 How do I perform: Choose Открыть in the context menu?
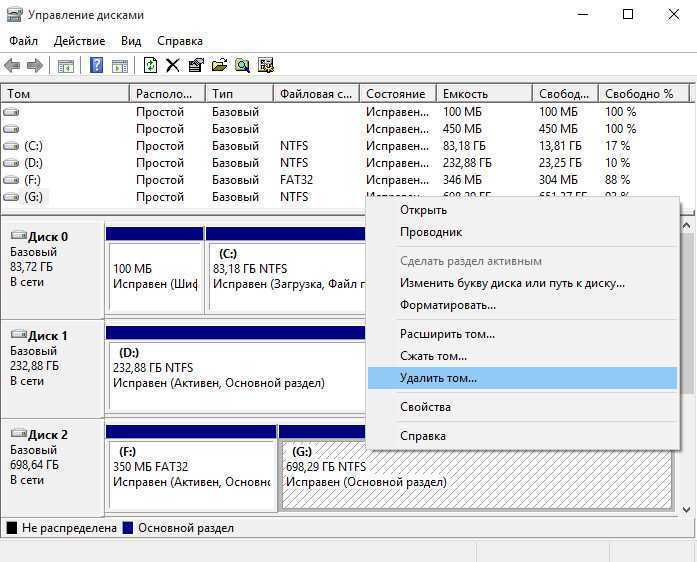pyautogui.click(x=522, y=210)
